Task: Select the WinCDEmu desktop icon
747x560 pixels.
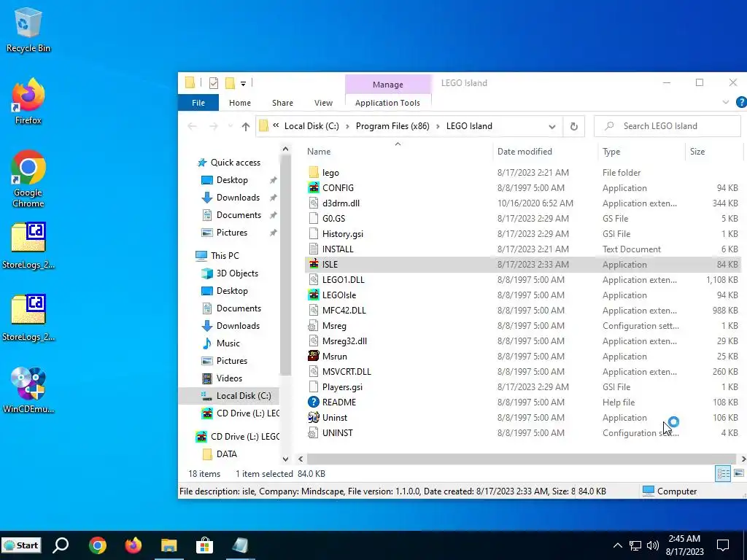Action: (28, 390)
